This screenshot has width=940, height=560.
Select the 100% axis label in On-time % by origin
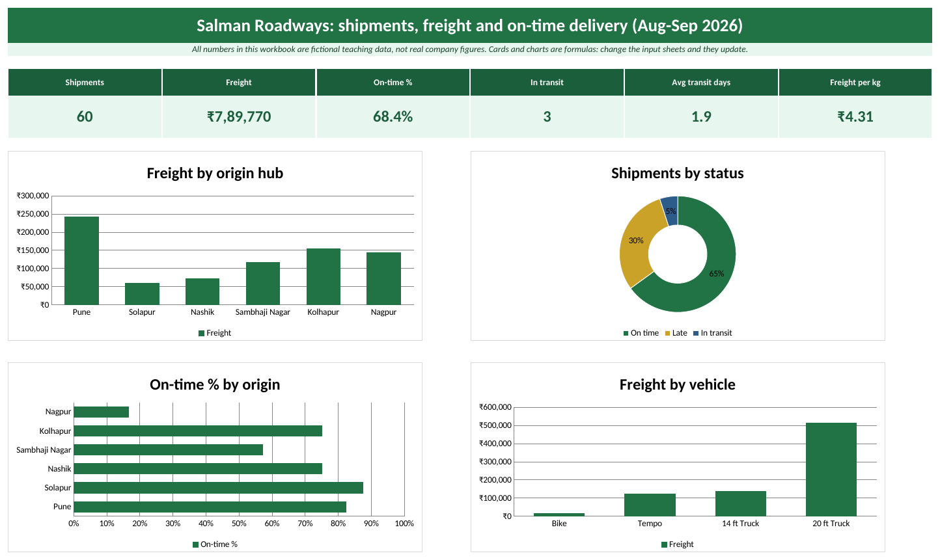point(404,524)
